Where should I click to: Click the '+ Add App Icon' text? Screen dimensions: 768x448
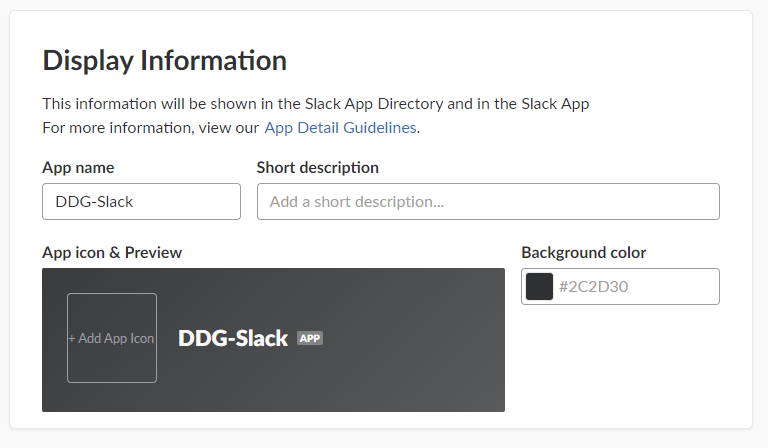tap(112, 339)
